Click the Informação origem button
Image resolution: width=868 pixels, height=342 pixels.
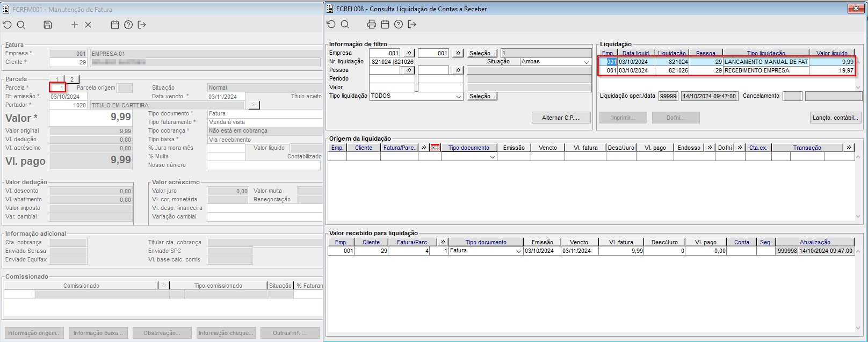click(34, 333)
